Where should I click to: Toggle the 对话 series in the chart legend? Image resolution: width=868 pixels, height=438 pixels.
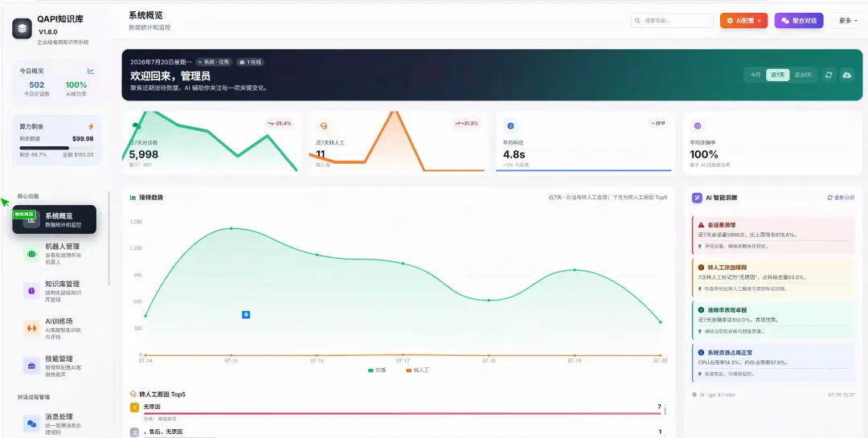(x=377, y=370)
